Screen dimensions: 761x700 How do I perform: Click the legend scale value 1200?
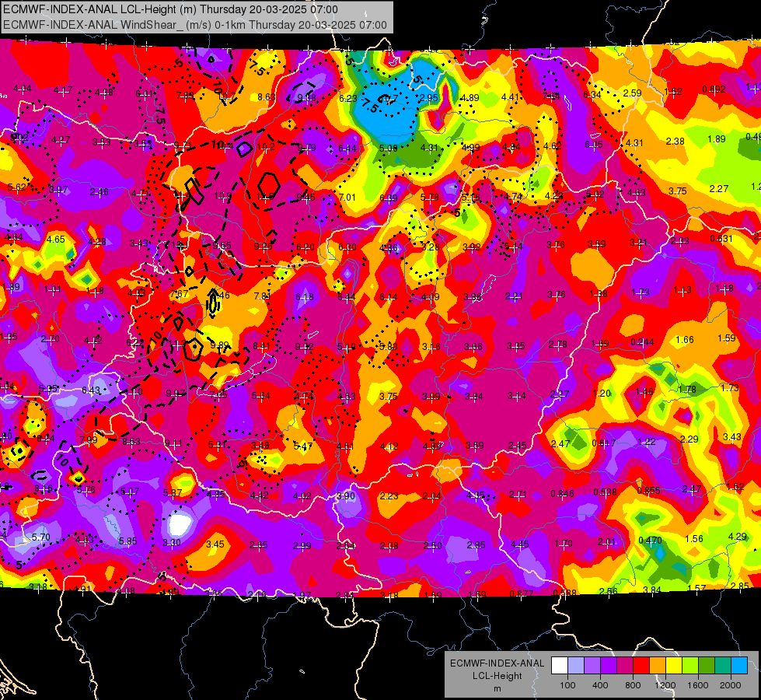click(x=665, y=685)
